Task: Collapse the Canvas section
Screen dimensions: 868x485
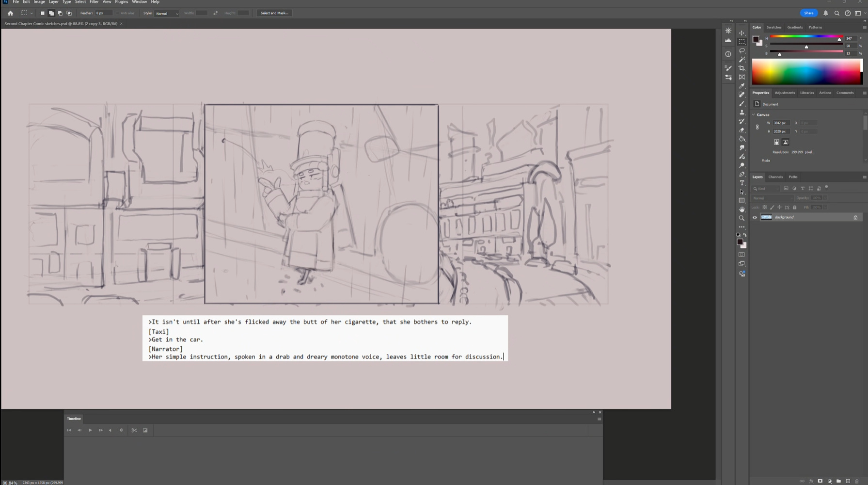Action: tap(754, 115)
